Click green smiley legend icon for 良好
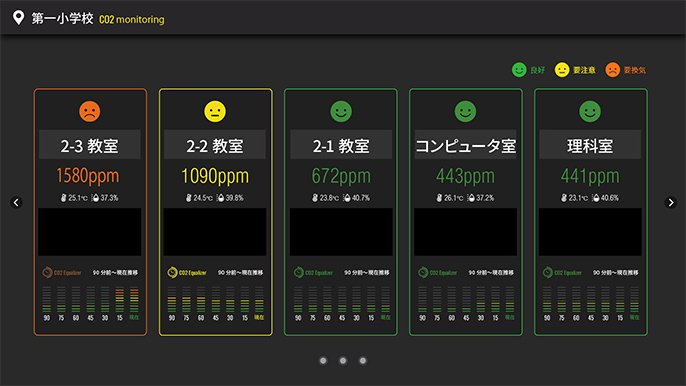686x386 pixels. (x=519, y=70)
